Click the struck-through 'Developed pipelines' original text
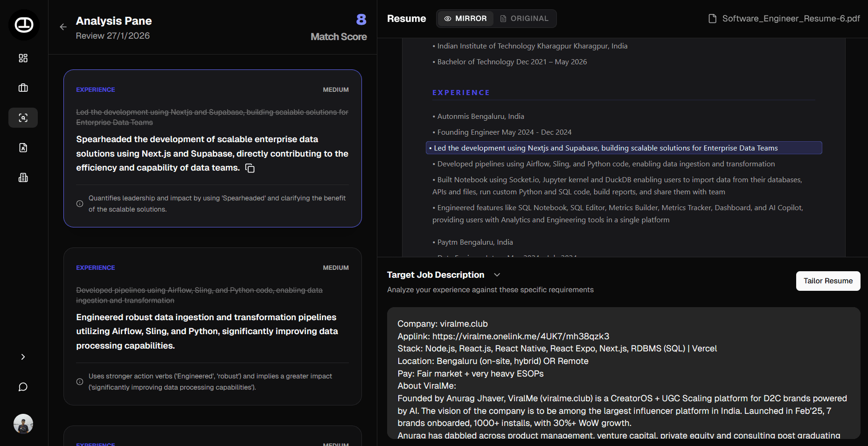This screenshot has width=868, height=446. coord(199,295)
